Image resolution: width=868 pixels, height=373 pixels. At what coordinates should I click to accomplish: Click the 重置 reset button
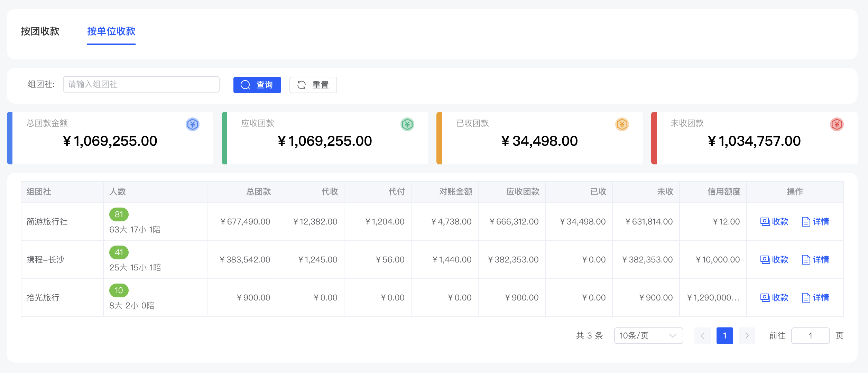(313, 85)
